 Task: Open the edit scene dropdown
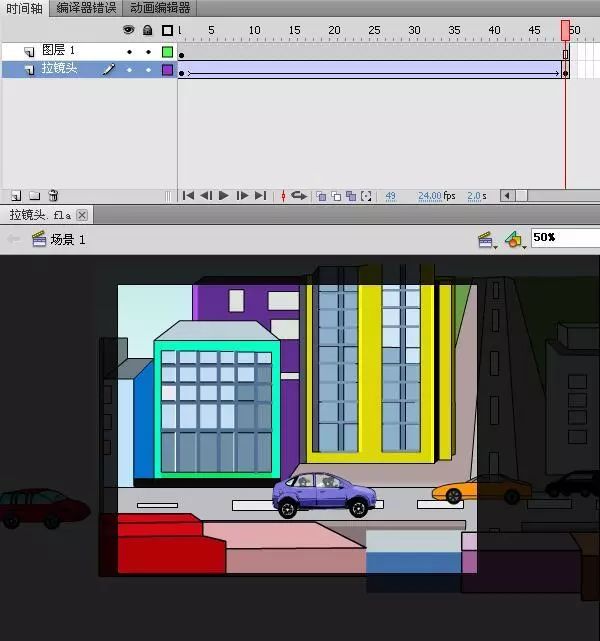point(487,240)
